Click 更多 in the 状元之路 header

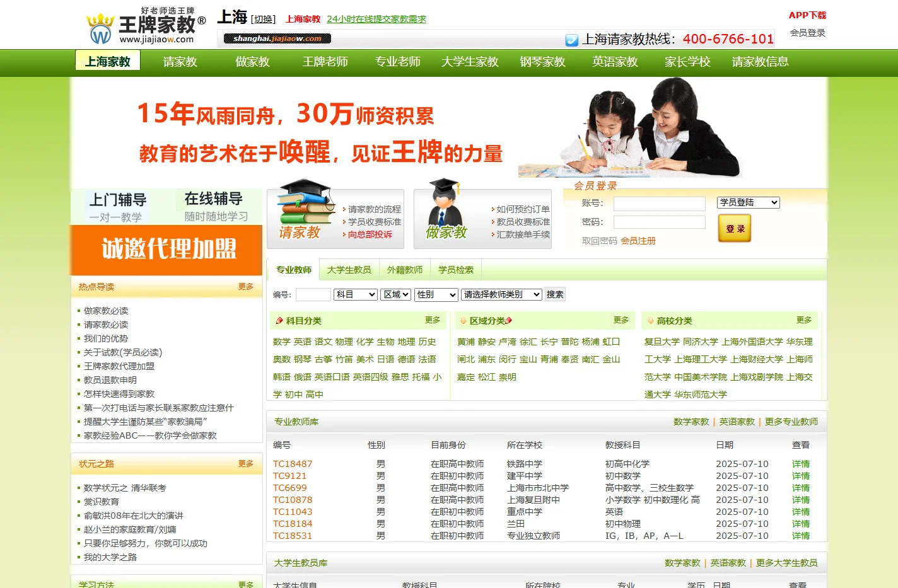[x=246, y=463]
